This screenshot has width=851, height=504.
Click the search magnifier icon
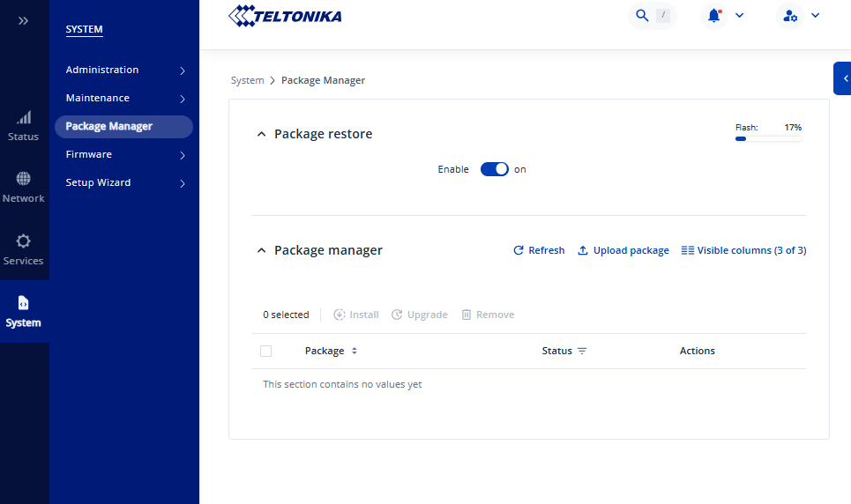pos(642,16)
